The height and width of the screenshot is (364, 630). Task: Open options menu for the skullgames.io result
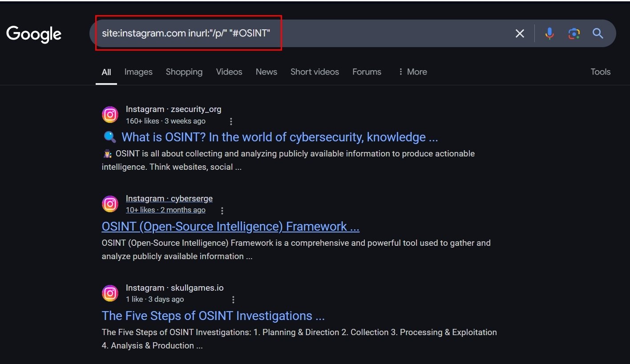tap(233, 300)
